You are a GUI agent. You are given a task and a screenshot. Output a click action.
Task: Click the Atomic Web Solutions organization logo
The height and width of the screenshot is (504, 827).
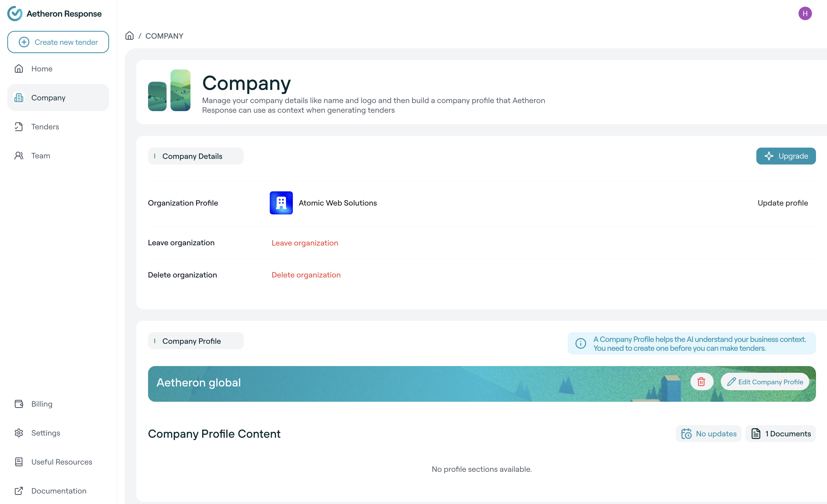(x=281, y=203)
